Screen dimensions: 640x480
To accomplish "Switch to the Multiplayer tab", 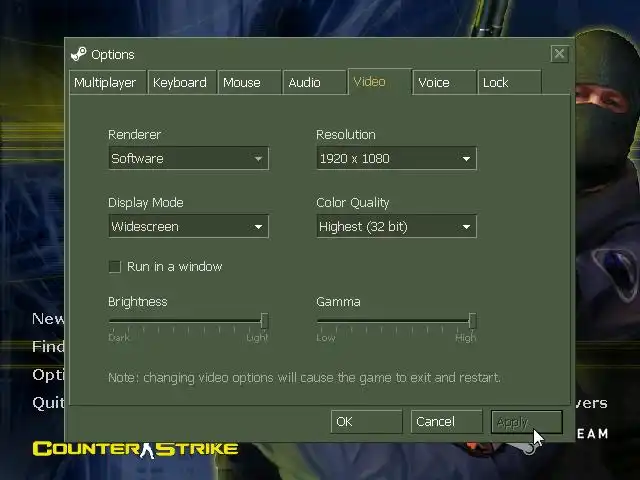I will (108, 82).
